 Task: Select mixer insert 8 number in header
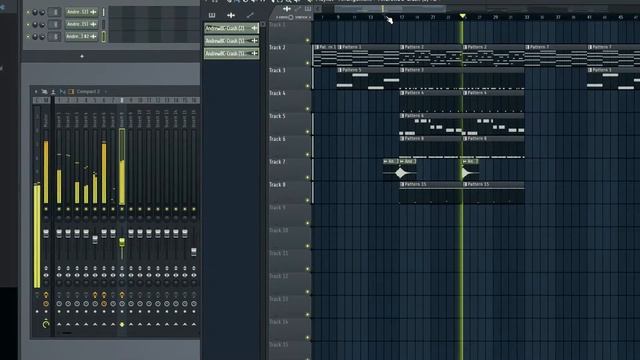pyautogui.click(x=122, y=100)
